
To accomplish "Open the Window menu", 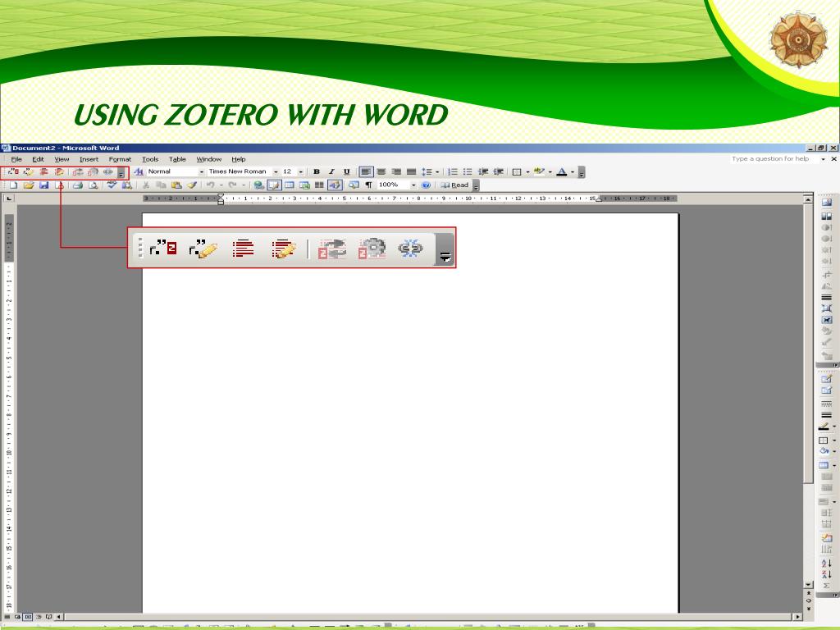I will coord(209,159).
